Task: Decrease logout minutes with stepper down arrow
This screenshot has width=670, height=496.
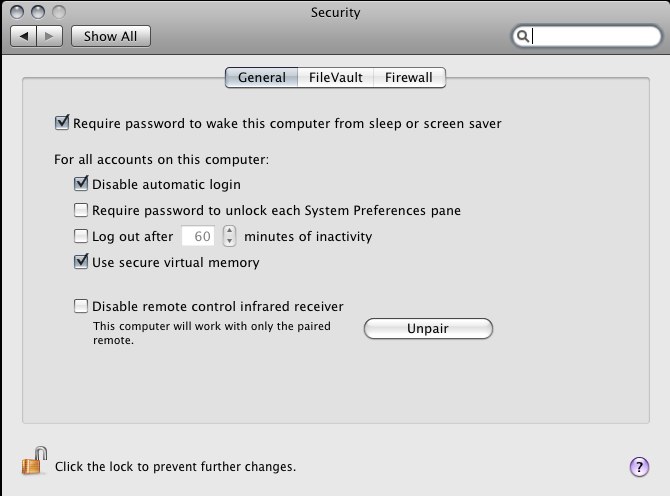Action: [x=229, y=241]
